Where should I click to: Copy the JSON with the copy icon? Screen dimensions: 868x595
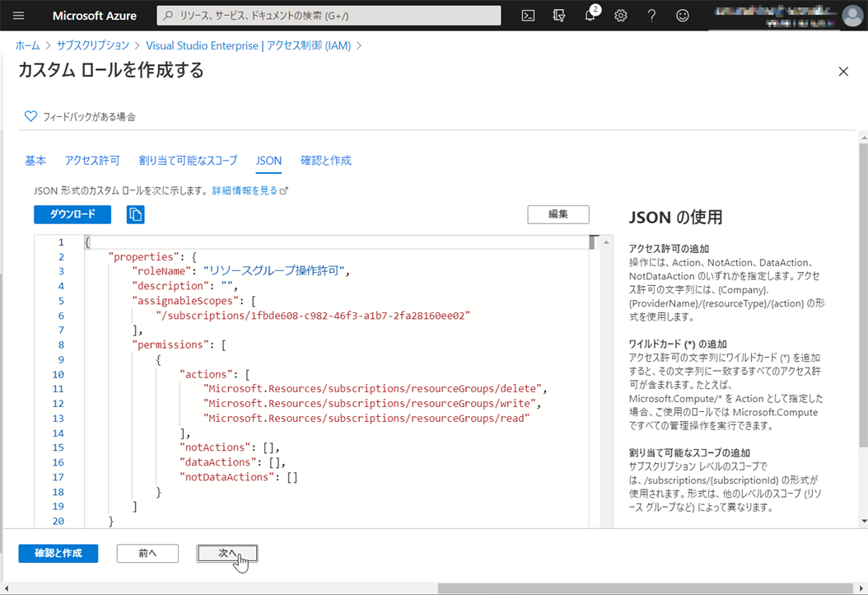tap(136, 214)
